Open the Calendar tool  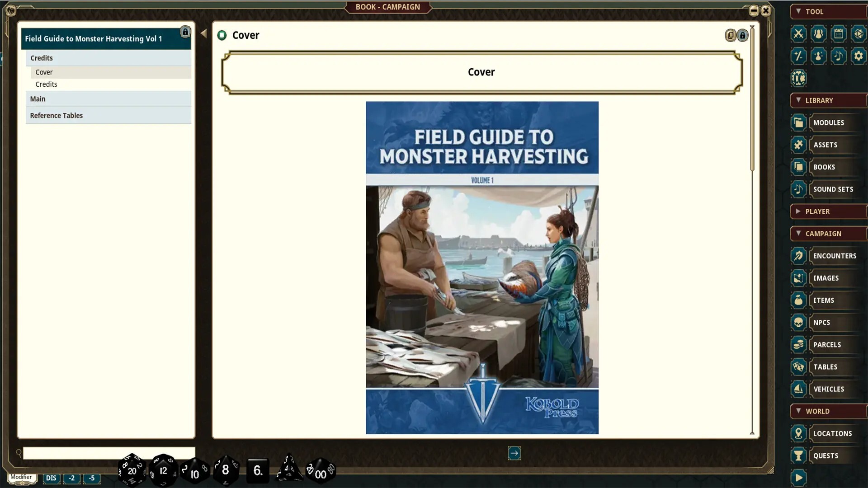pyautogui.click(x=839, y=34)
